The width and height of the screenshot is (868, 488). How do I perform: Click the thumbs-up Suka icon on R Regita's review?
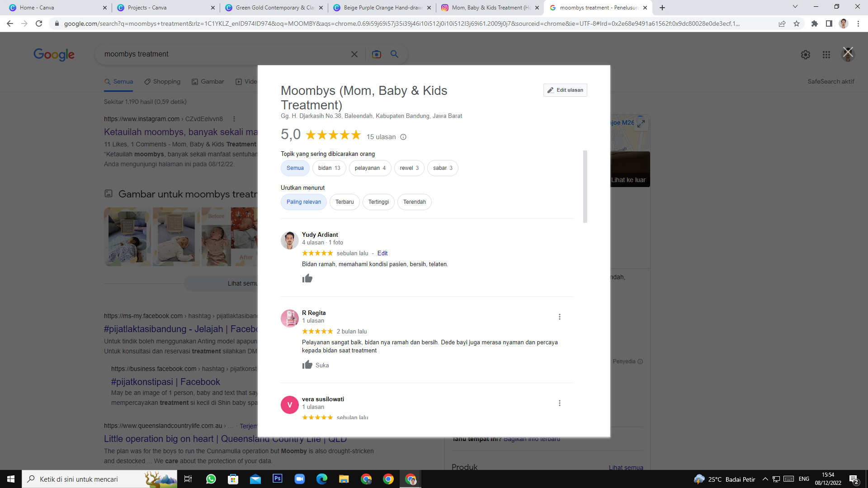click(307, 365)
